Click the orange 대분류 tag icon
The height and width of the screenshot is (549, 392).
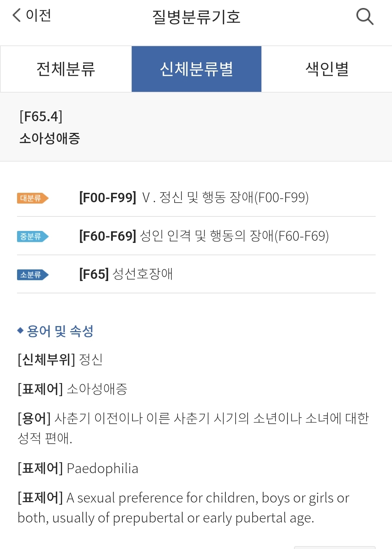(33, 198)
